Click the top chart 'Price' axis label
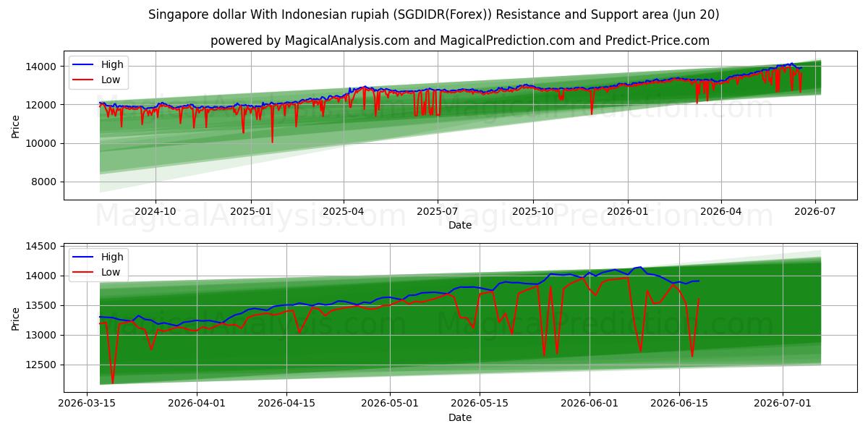Screen dimensions: 868x434 16,127
